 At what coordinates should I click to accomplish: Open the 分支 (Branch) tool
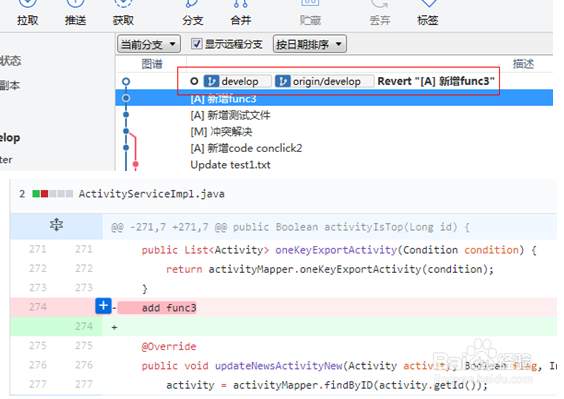[193, 13]
